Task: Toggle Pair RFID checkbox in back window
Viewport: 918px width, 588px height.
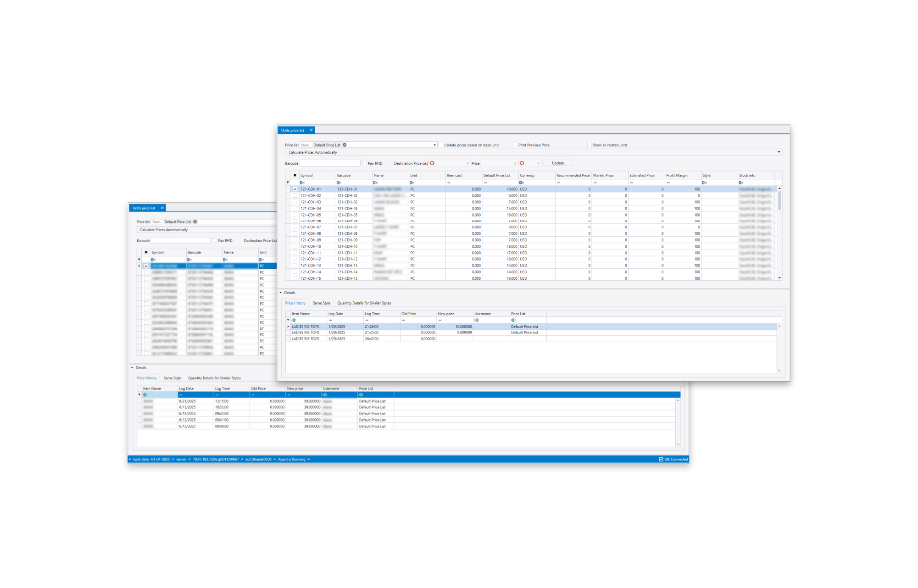Action: [215, 240]
